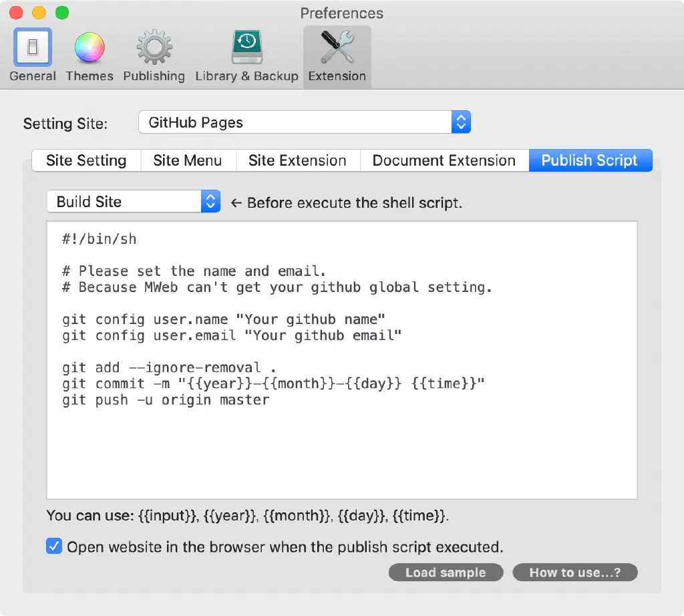The image size is (684, 616).
Task: Open the Publishing gear pane
Action: point(154,56)
